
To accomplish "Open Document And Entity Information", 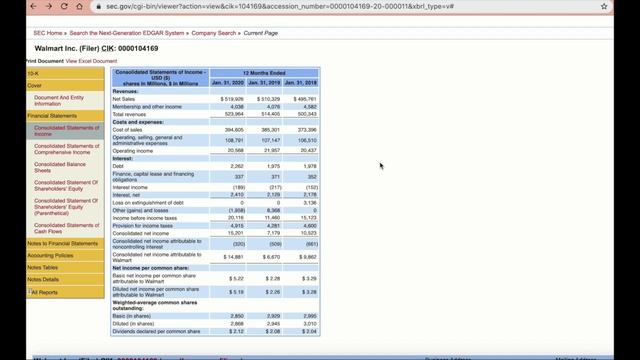I will [59, 101].
